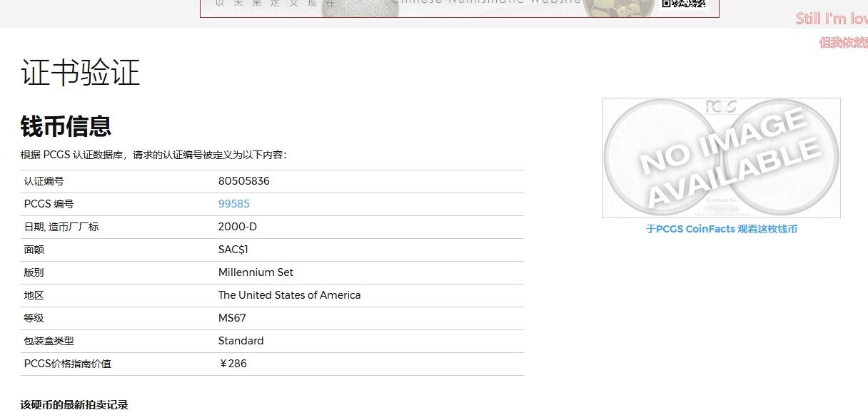Click the 包装盒类型 row label
This screenshot has width=868, height=420.
(49, 341)
